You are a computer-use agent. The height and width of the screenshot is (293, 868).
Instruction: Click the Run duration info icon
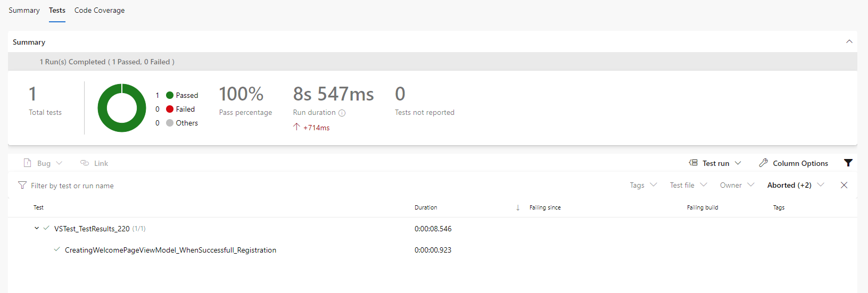(342, 113)
